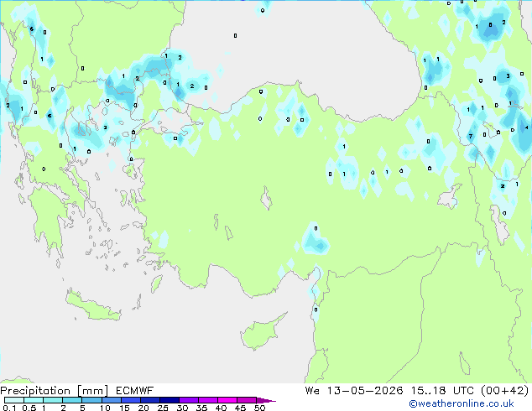Click the legend scale label '40'
Viewport: 532px width, 411px height.
221,408
